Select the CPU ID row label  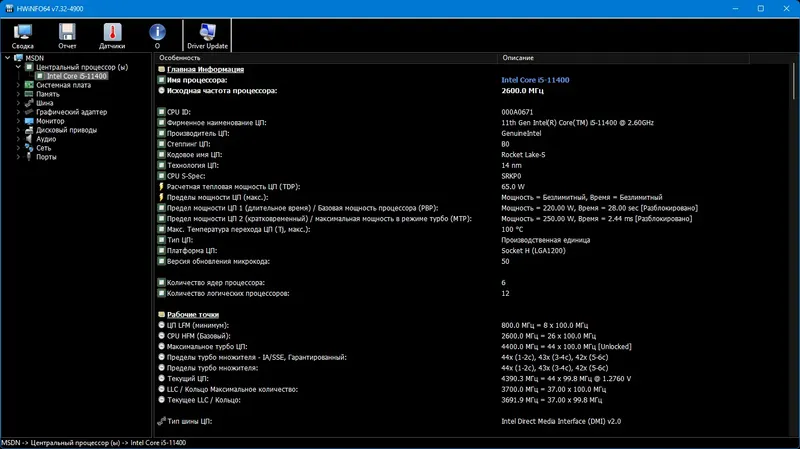(179, 112)
